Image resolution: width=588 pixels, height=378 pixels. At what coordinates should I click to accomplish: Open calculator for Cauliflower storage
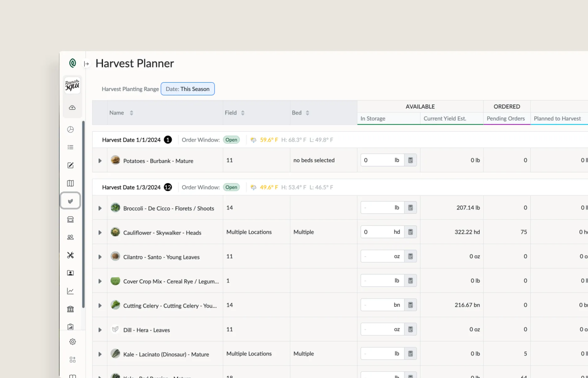tap(410, 232)
